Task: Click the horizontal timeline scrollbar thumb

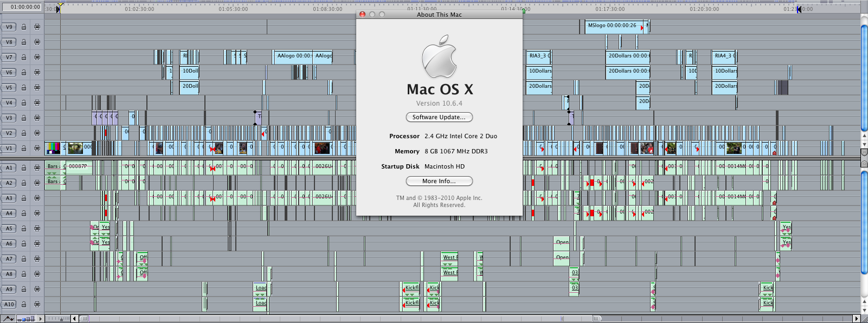Action: tap(340, 319)
